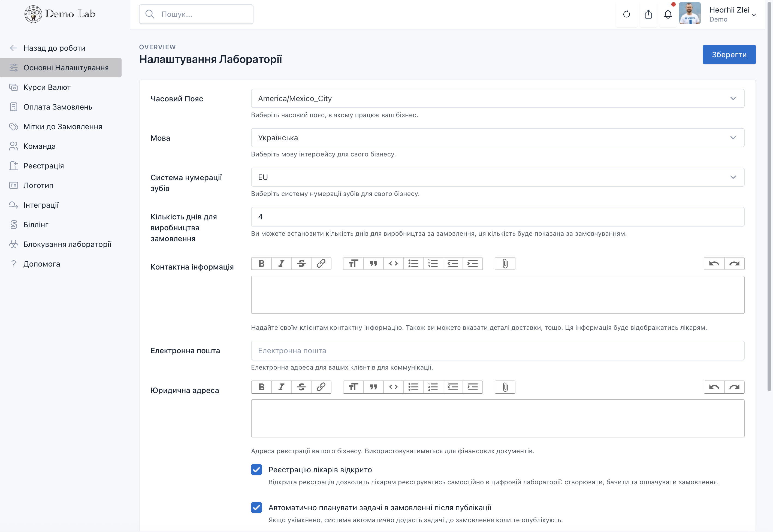The height and width of the screenshot is (532, 773).
Task: Go to Курси Валют in sidebar
Action: (x=47, y=87)
